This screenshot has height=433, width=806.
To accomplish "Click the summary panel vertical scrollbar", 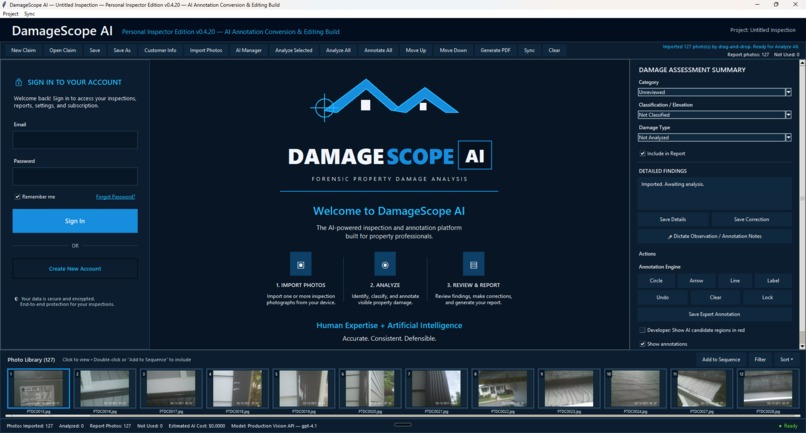I will click(802, 205).
